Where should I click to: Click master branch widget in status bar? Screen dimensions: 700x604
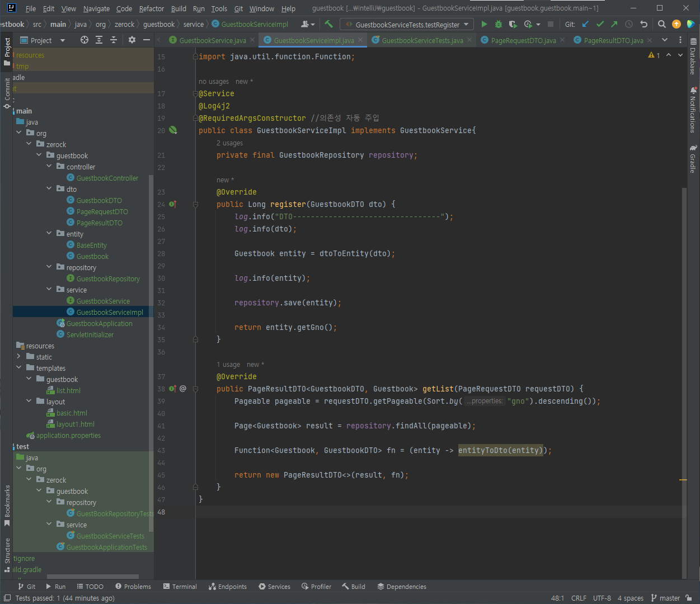pyautogui.click(x=666, y=598)
